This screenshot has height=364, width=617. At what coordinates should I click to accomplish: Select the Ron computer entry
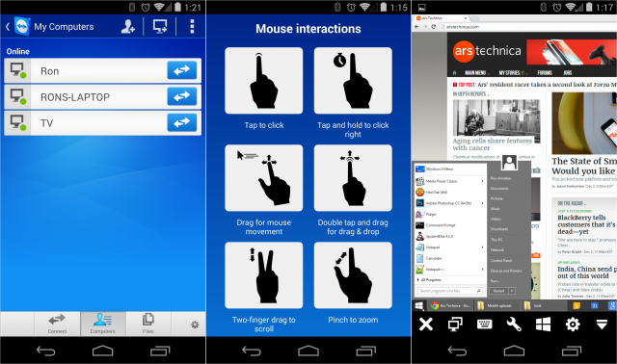(102, 70)
